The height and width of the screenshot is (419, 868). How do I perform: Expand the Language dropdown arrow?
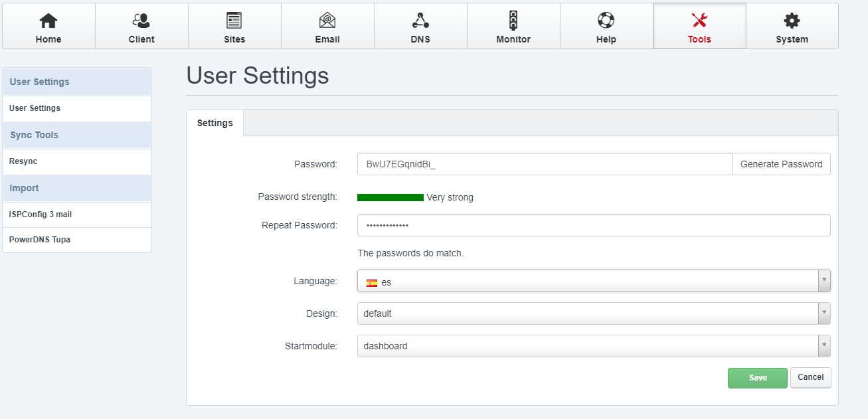click(x=824, y=281)
